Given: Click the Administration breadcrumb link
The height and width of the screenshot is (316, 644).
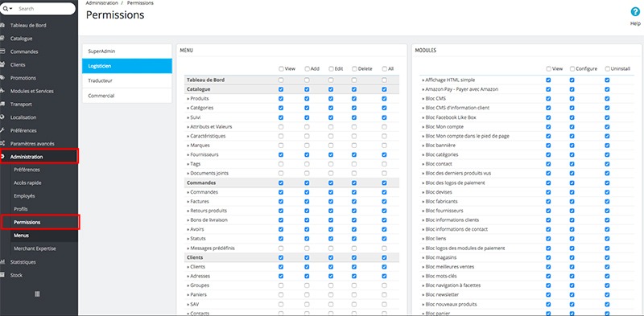Looking at the screenshot, I should point(102,3).
